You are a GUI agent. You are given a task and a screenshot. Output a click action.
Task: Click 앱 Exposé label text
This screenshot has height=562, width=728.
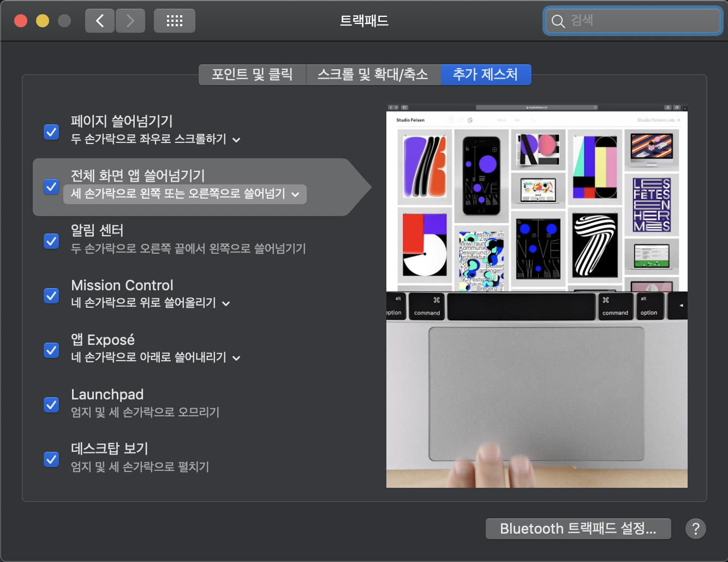(x=103, y=339)
